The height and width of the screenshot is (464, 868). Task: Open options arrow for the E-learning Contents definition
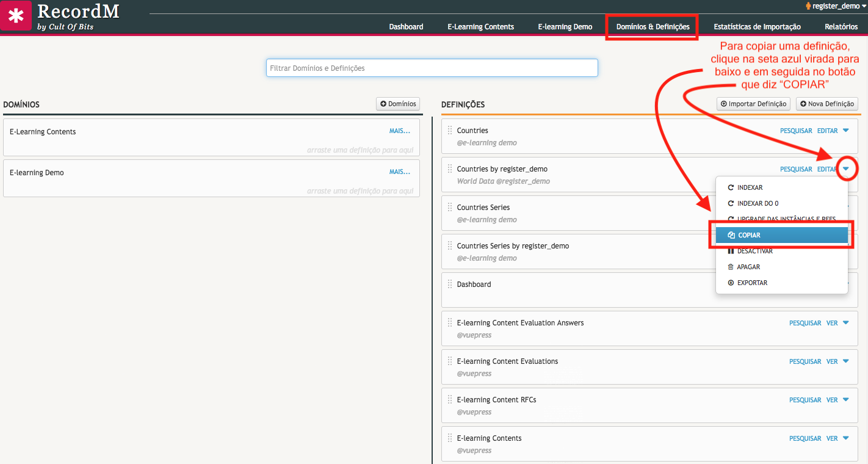tap(846, 438)
